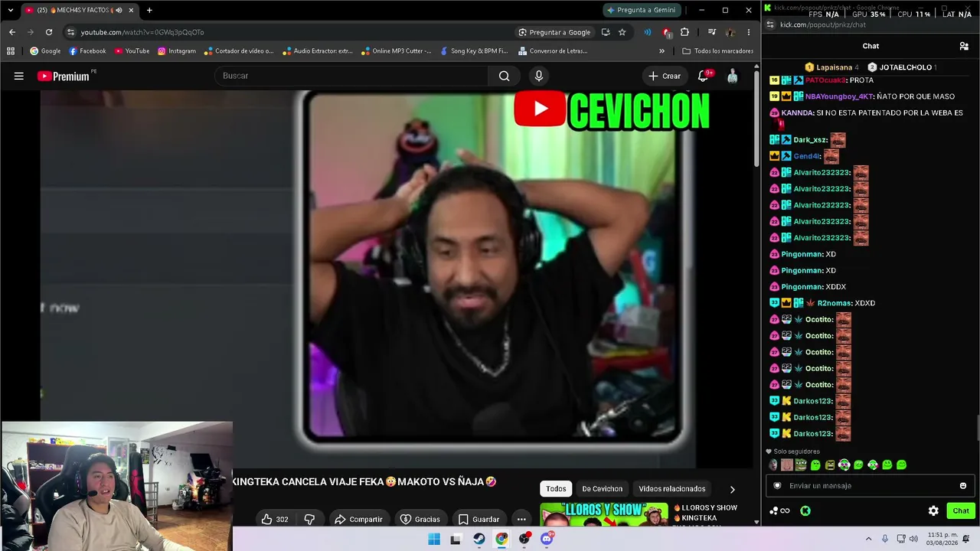
Task: Click the green Chat send button
Action: tap(960, 510)
